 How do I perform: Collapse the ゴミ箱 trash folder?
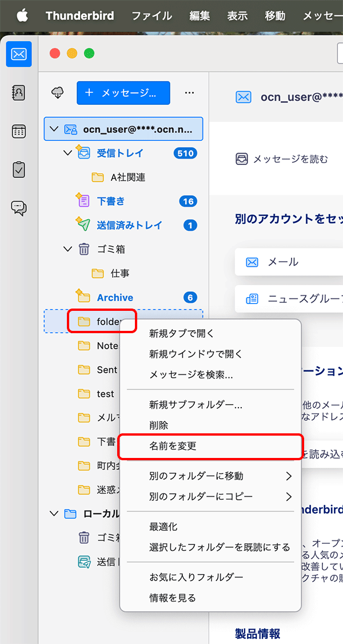68,249
